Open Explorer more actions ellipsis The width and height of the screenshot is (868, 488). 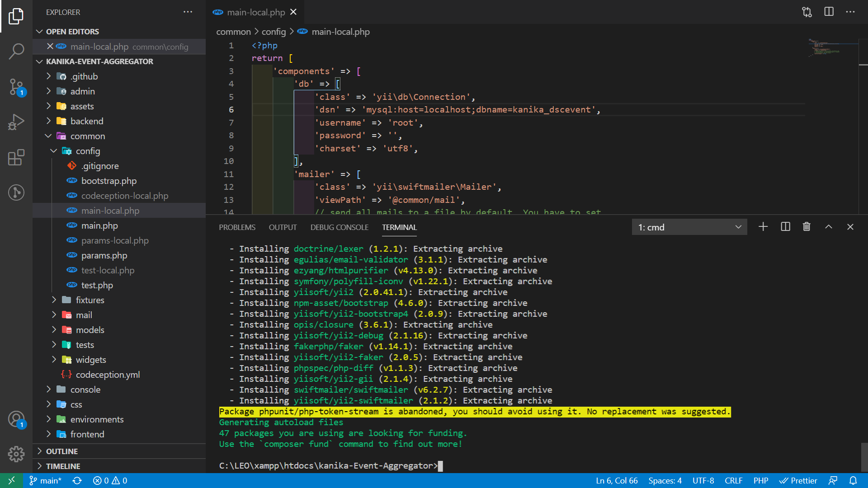[x=188, y=12]
